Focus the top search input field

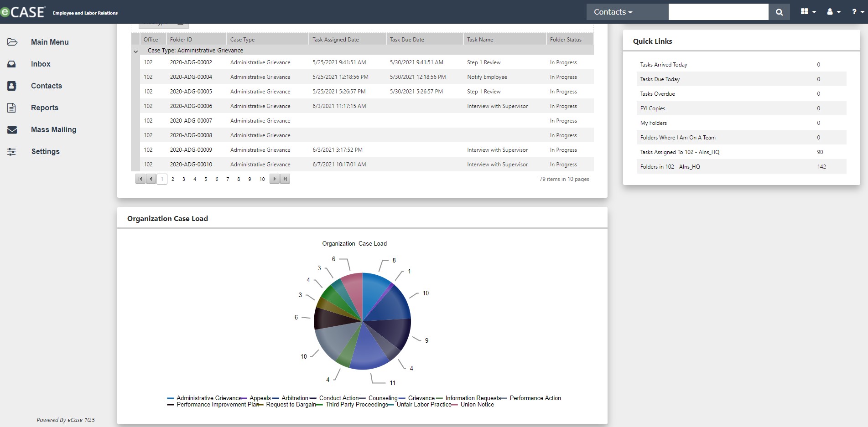click(x=718, y=12)
